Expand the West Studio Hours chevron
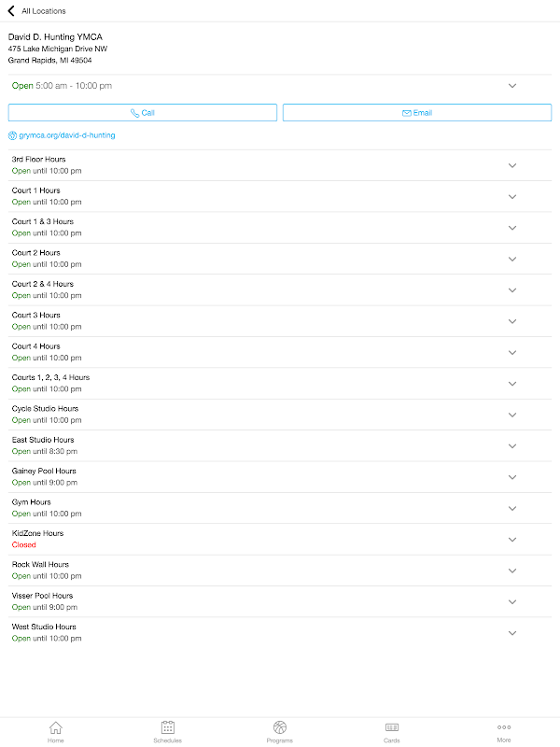 pos(512,633)
